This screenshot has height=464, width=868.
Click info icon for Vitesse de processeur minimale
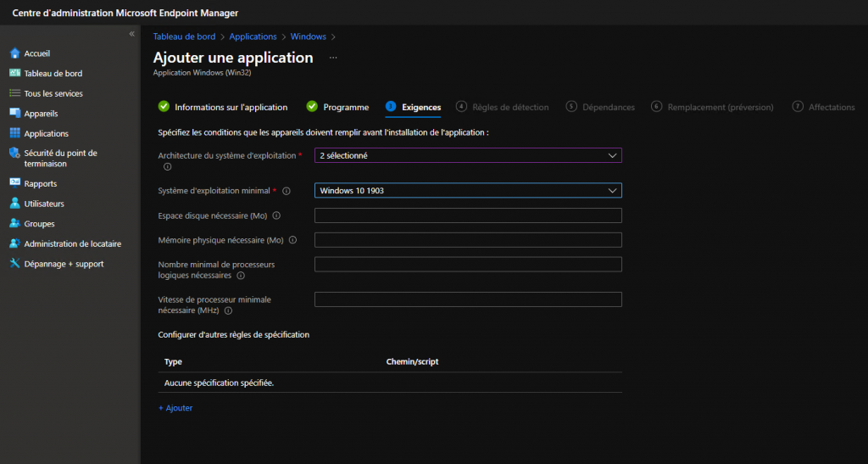pyautogui.click(x=228, y=310)
